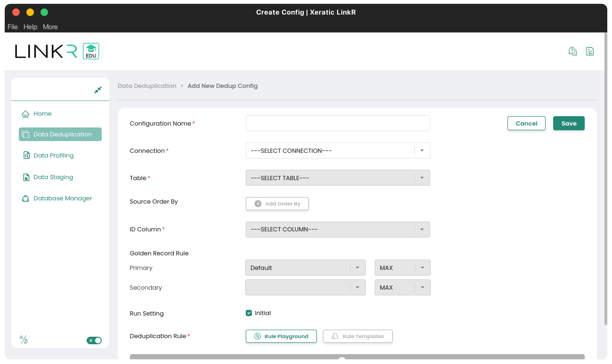612x364 pixels.
Task: Click the Data Deduplication breadcrumb link
Action: [147, 86]
